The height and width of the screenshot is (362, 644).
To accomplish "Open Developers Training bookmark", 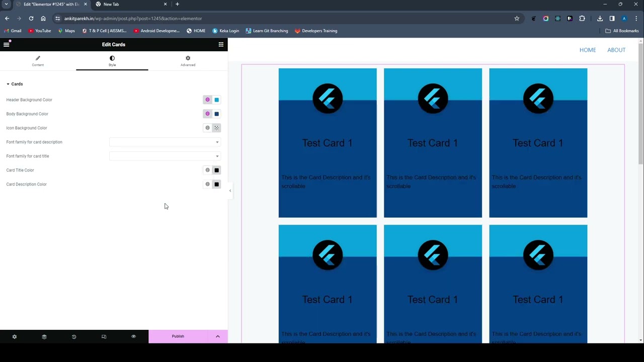I will pos(315,31).
